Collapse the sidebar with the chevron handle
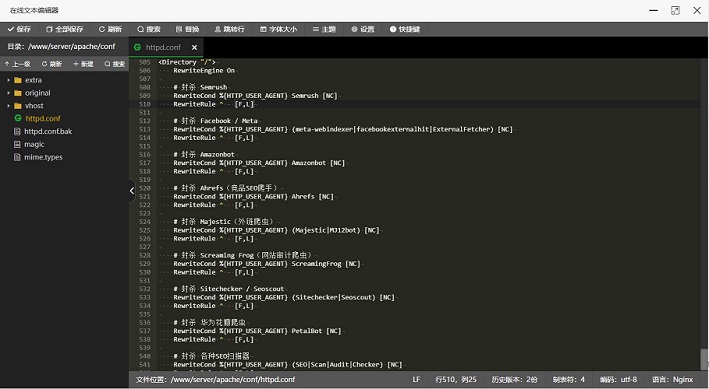Viewport: 709px width, 389px height. pos(132,191)
